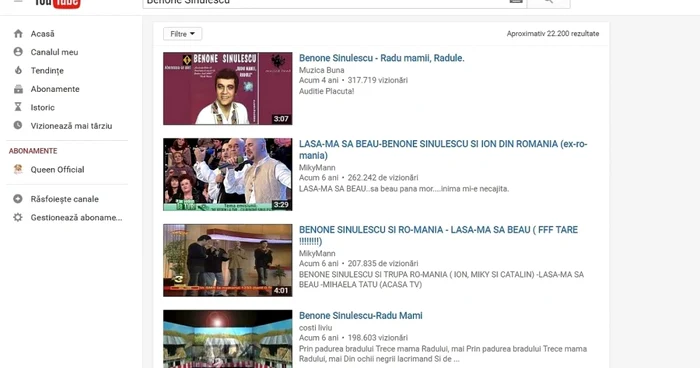Open Istoric in the sidebar
The width and height of the screenshot is (700, 368).
(x=42, y=107)
